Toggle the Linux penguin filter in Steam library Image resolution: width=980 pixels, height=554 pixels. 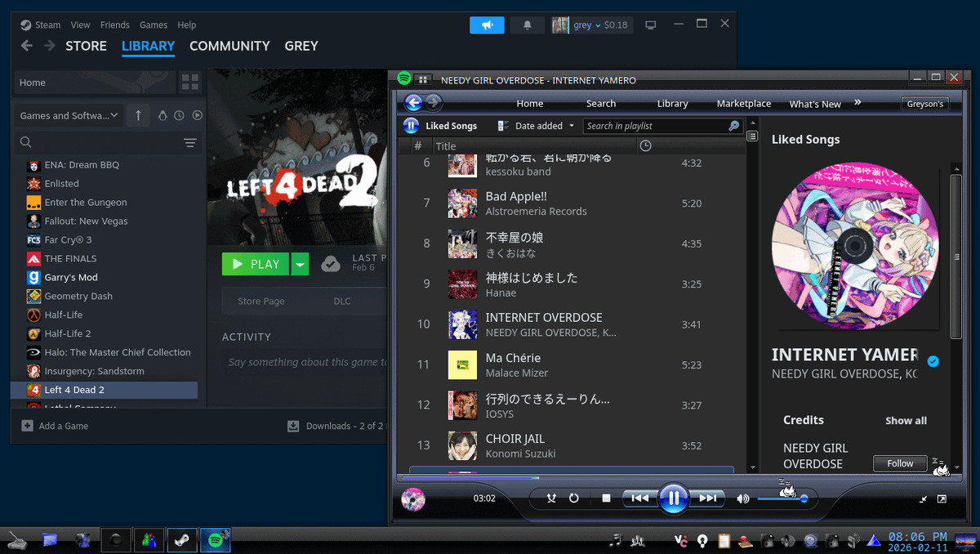click(x=163, y=116)
